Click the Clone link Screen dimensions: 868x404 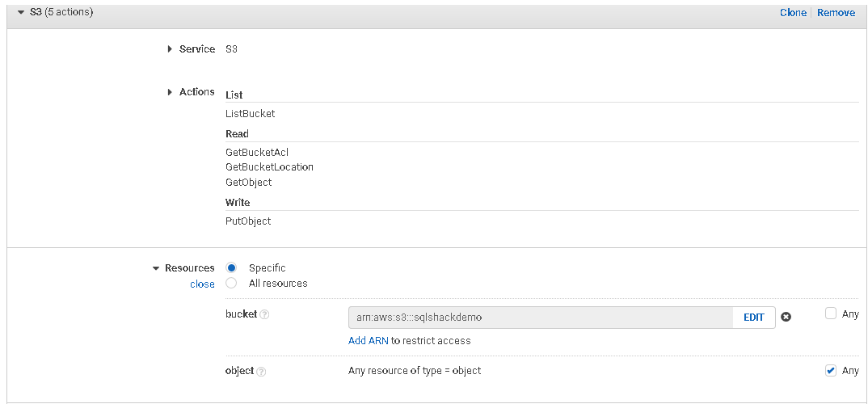point(793,13)
